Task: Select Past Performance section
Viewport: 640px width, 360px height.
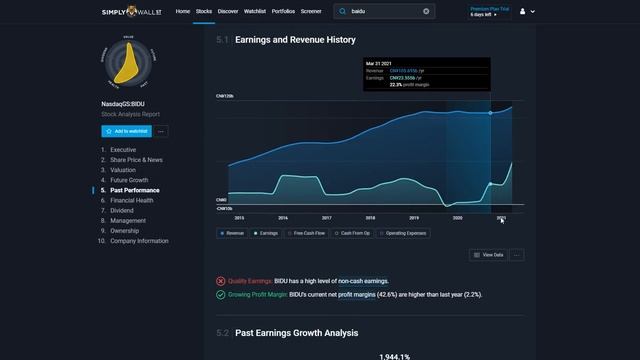Action: tap(135, 190)
